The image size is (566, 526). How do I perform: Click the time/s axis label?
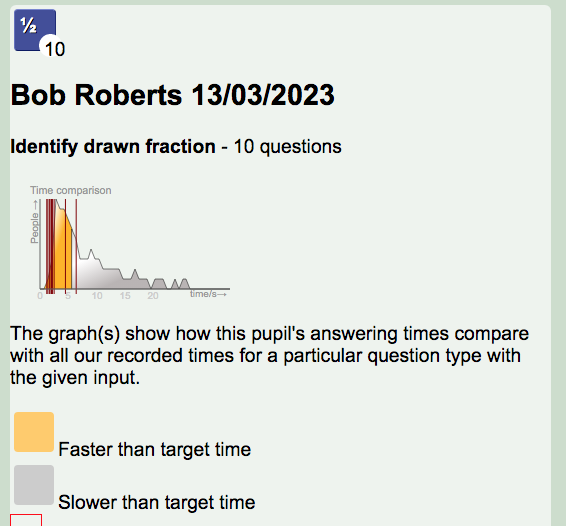pos(208,294)
